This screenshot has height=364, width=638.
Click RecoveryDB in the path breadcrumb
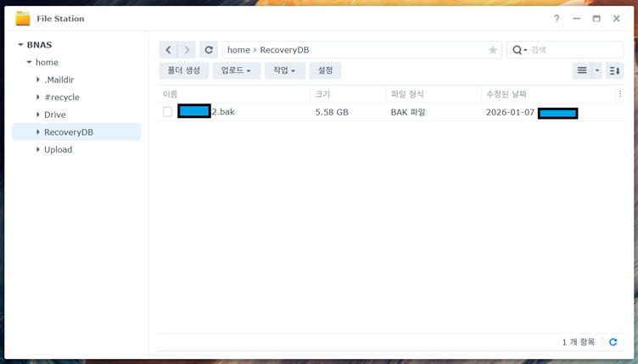coord(284,50)
